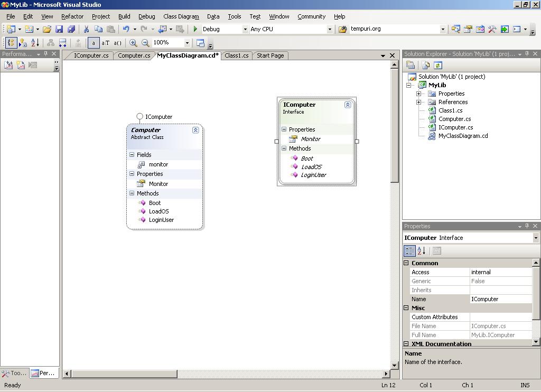Screen dimensions: 541x392
Task: Open the Any CPU platform dropdown
Action: [330, 30]
